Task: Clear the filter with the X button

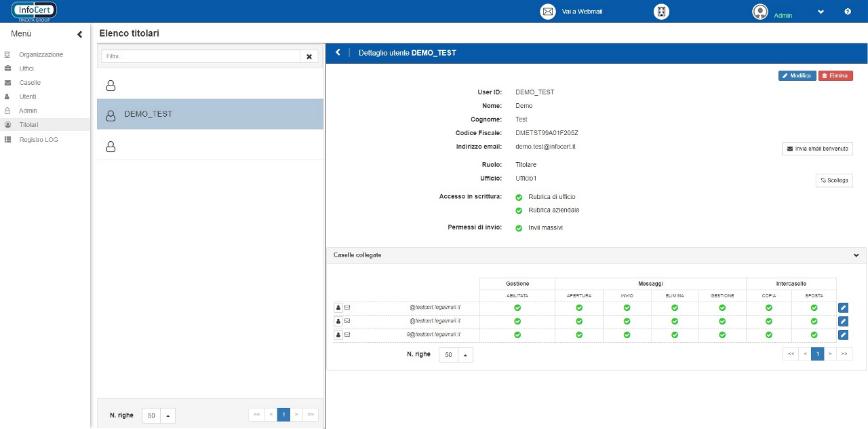Action: click(309, 56)
